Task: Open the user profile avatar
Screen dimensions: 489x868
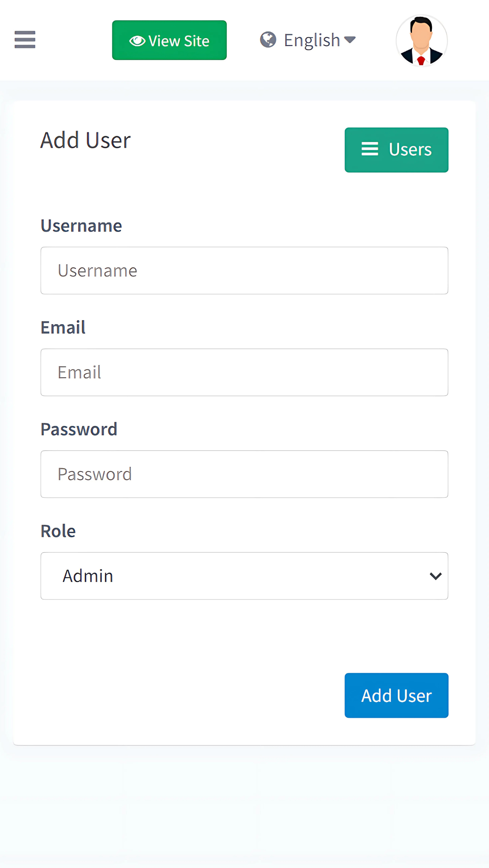Action: pos(421,41)
